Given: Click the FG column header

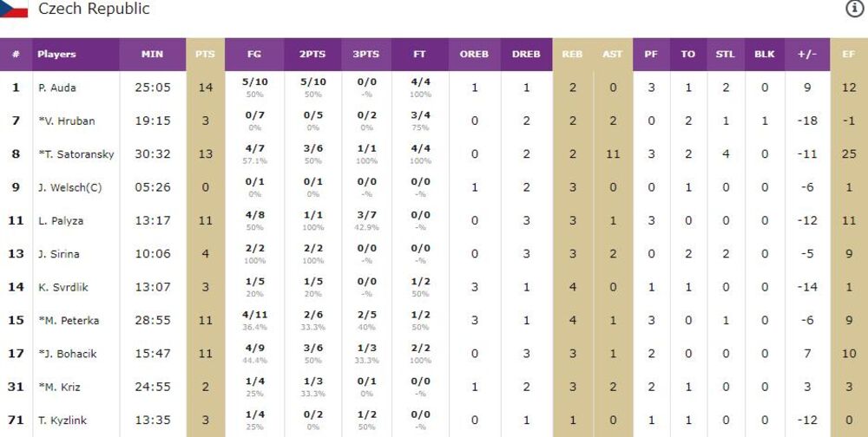Looking at the screenshot, I should (254, 54).
